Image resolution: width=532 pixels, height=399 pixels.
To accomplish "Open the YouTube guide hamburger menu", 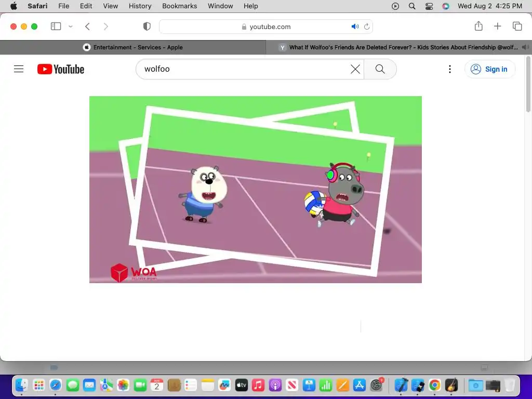I will tap(19, 69).
